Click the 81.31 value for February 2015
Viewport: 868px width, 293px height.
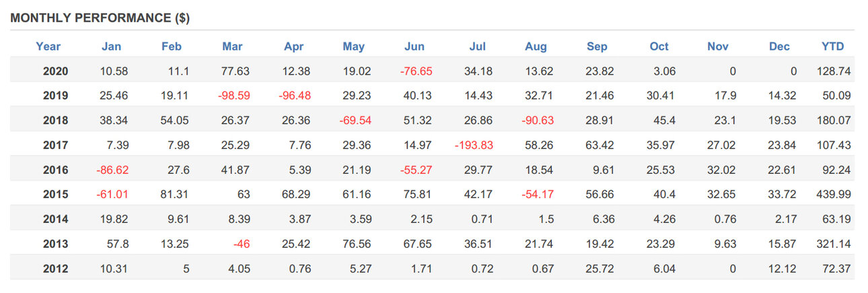(x=176, y=195)
